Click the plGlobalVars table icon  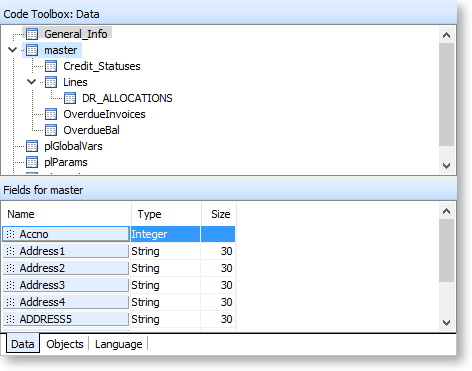tap(32, 146)
